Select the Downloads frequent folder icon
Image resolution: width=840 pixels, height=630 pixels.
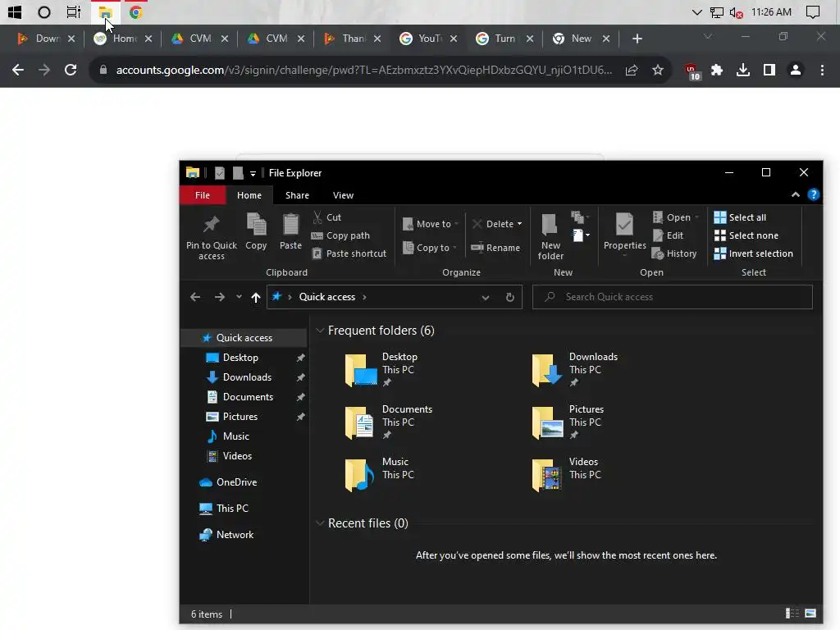547,370
